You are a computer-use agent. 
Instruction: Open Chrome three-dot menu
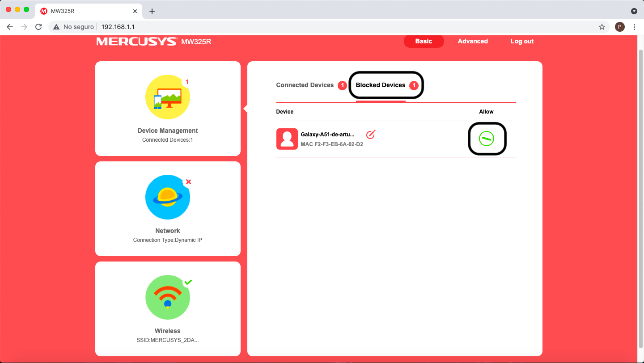(x=634, y=27)
